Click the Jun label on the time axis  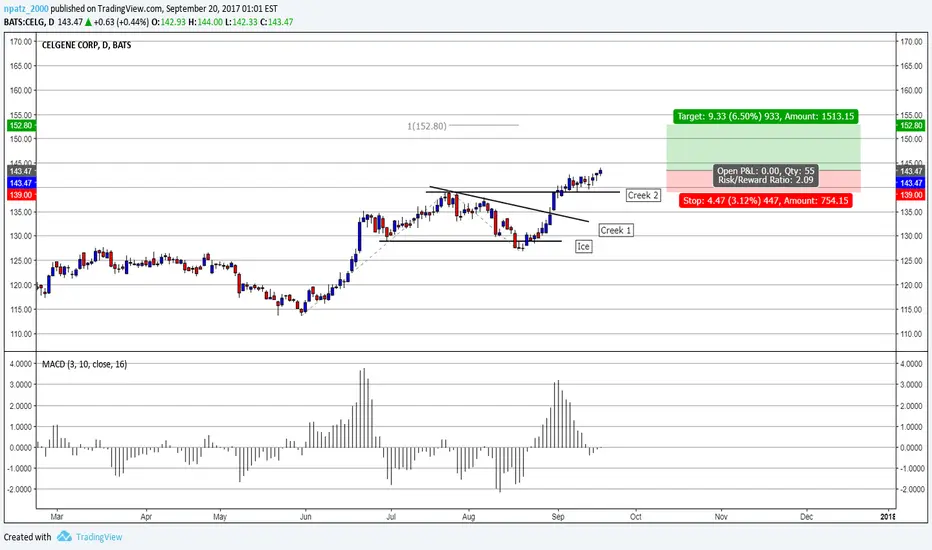pyautogui.click(x=306, y=517)
